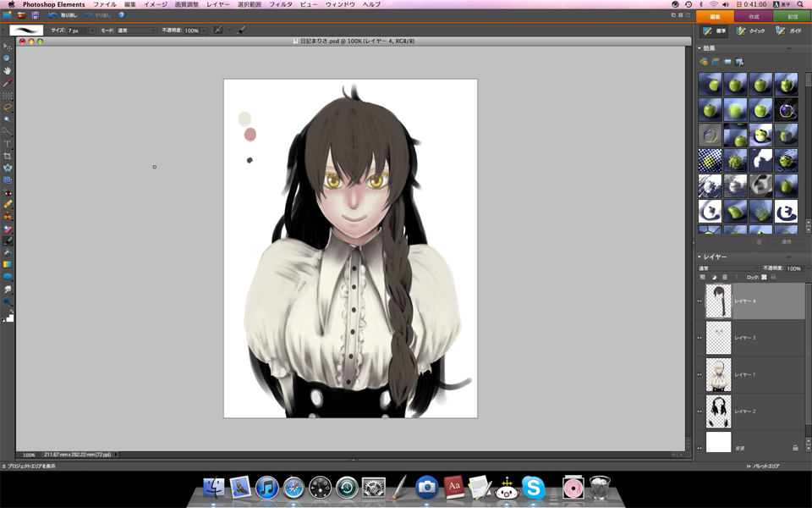Select the Hand tool

coord(8,71)
